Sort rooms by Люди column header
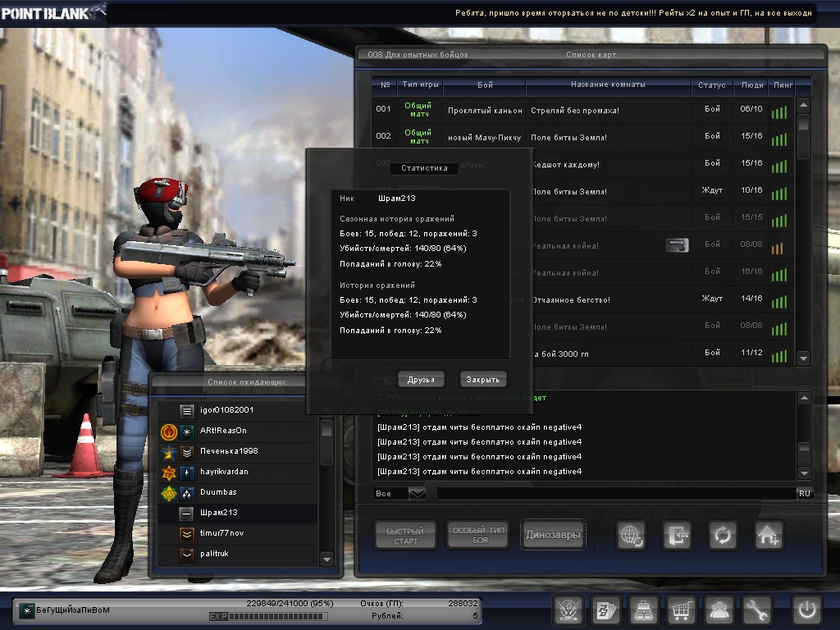Viewport: 840px width, 630px height. (x=752, y=84)
